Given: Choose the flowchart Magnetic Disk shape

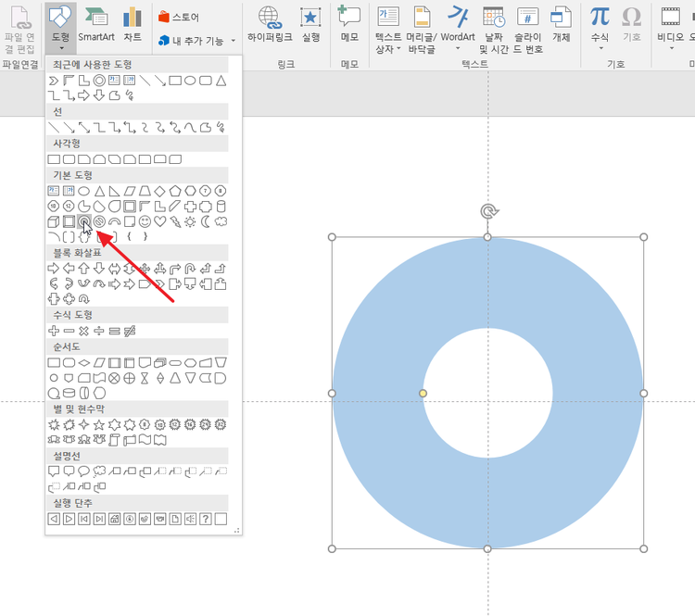Looking at the screenshot, I should pyautogui.click(x=69, y=393).
